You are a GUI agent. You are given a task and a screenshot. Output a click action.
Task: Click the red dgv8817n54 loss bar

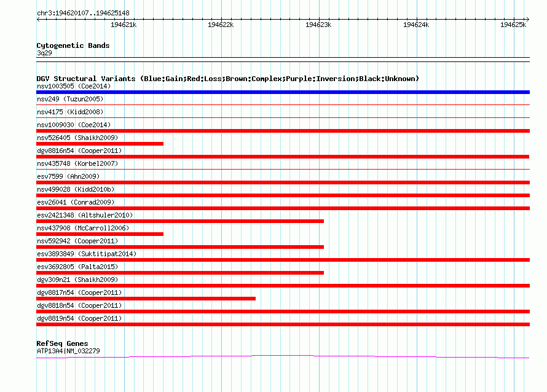pyautogui.click(x=146, y=299)
